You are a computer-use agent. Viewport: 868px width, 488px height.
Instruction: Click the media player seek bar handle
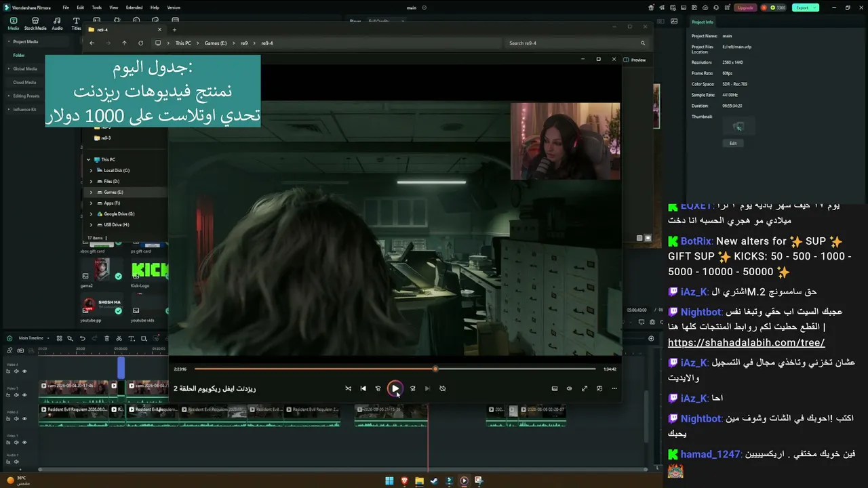pos(435,369)
